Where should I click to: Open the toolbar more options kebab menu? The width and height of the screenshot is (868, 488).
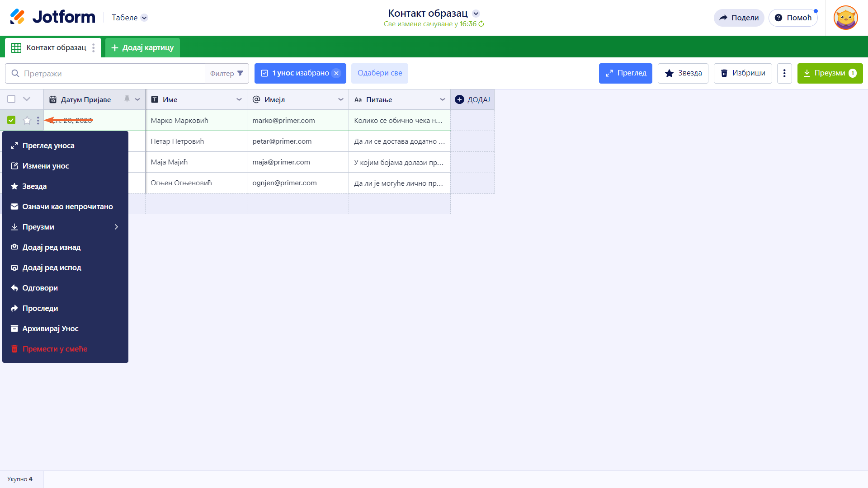[784, 73]
